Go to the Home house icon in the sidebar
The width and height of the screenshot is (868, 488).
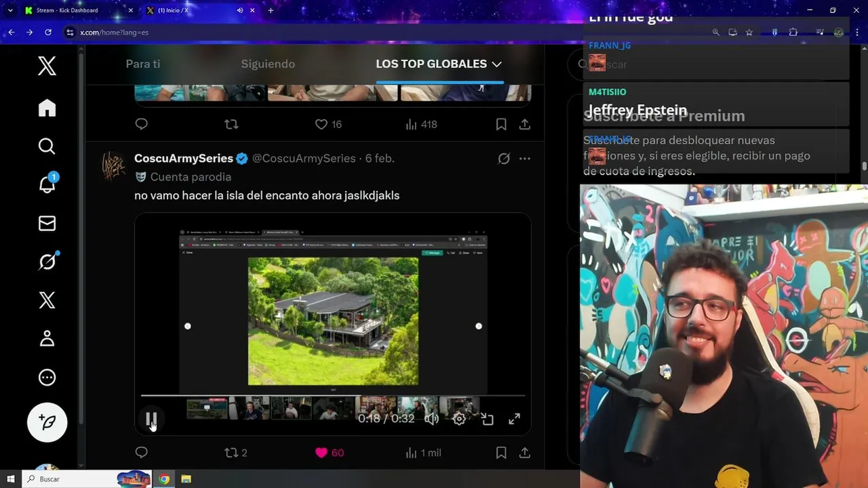click(47, 108)
